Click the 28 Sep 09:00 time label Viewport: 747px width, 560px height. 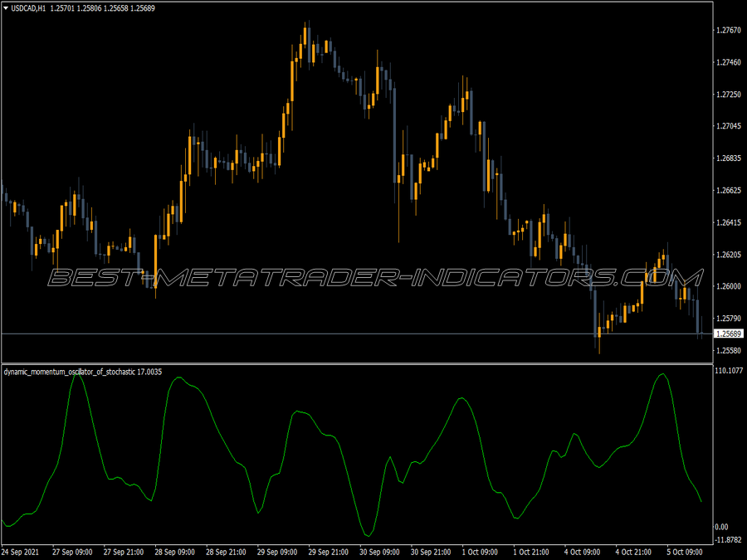pos(174,552)
